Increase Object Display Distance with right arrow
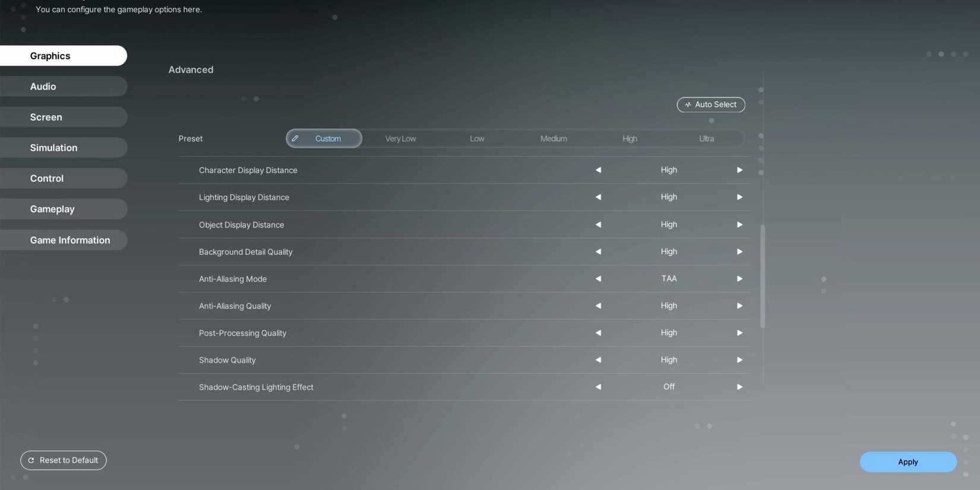 tap(739, 225)
